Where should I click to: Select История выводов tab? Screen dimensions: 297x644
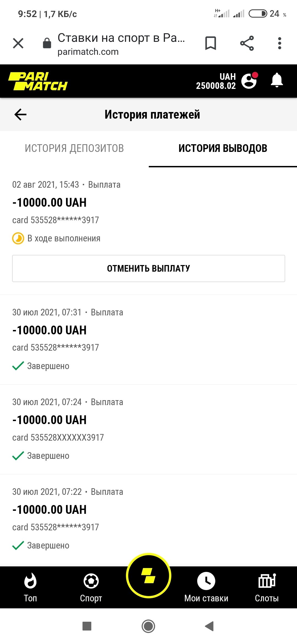(223, 148)
